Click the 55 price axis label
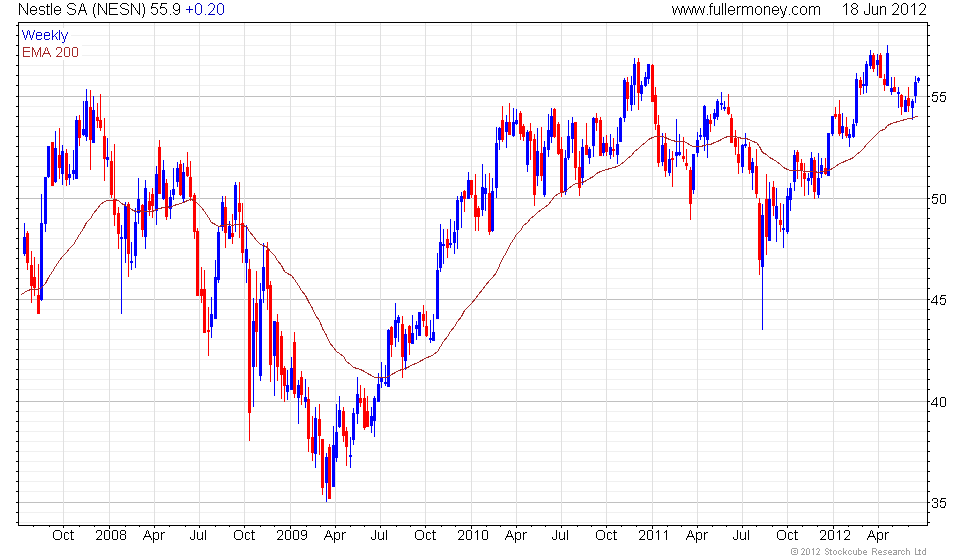This screenshot has width=980, height=560. [x=939, y=97]
